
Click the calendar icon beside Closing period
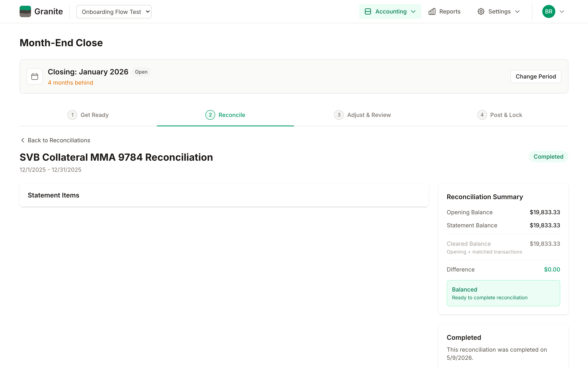pyautogui.click(x=35, y=76)
